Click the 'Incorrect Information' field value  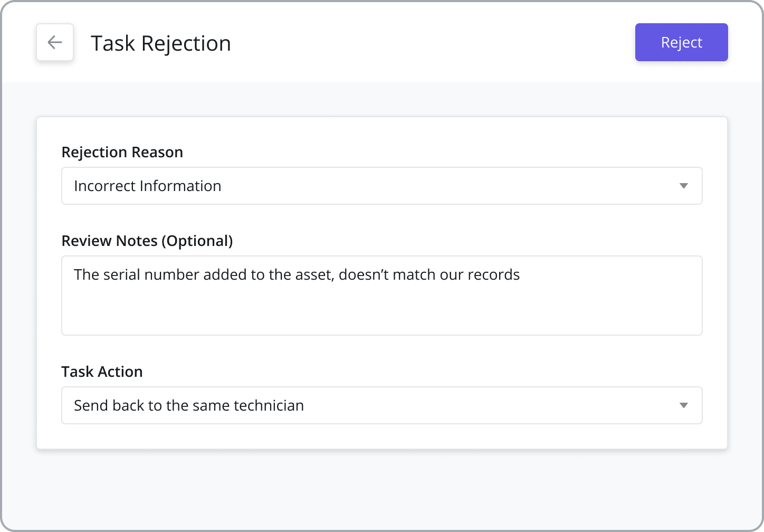(148, 186)
